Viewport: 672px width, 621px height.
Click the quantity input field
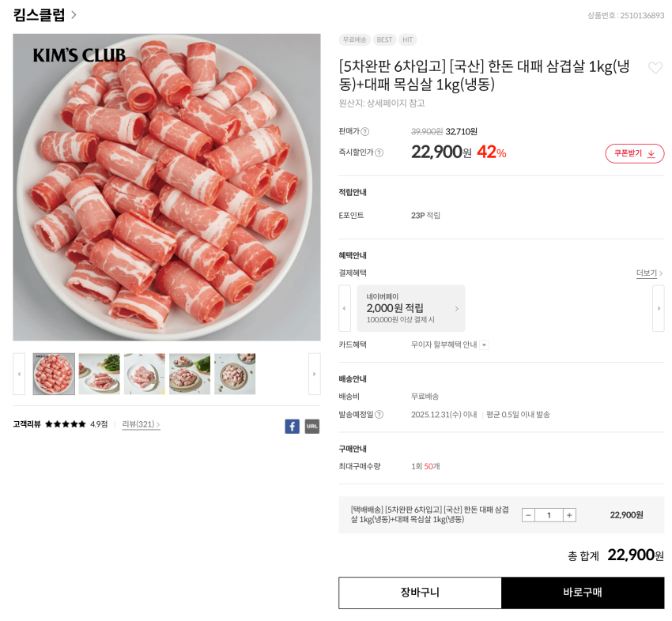549,515
